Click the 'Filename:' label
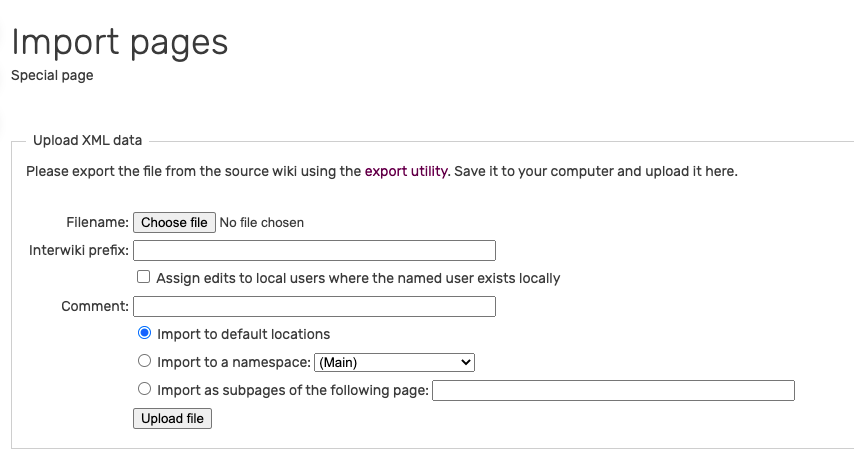The width and height of the screenshot is (854, 475). pyautogui.click(x=97, y=222)
